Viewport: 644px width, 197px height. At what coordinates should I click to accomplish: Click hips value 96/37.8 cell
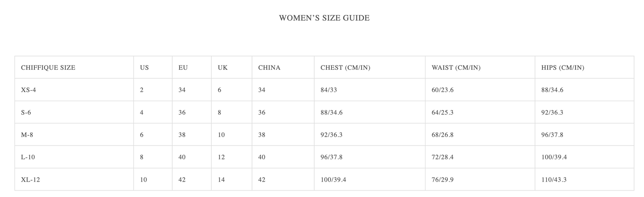pos(553,135)
